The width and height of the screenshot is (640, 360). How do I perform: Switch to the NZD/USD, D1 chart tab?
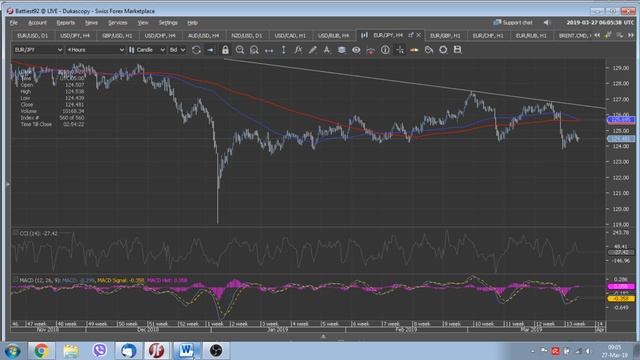(x=247, y=36)
